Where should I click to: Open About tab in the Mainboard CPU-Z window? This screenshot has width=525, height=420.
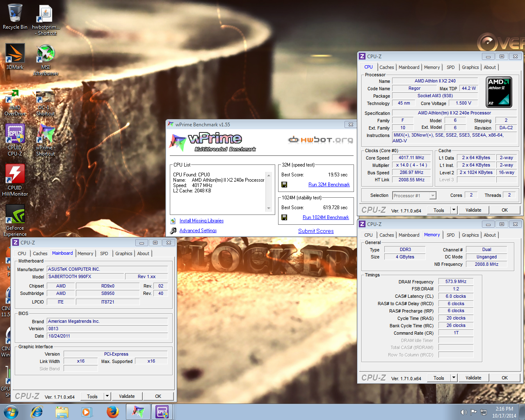tap(143, 253)
